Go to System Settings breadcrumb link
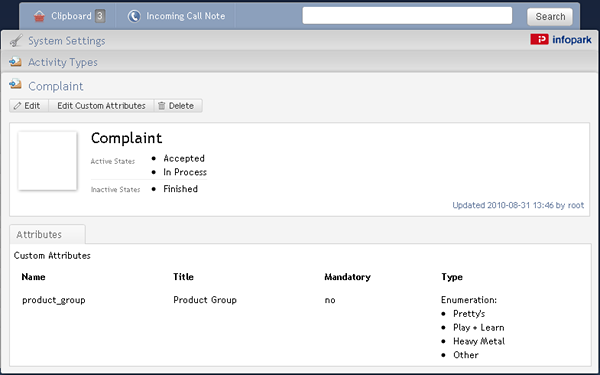Viewport: 600px width, 375px height. pyautogui.click(x=67, y=41)
